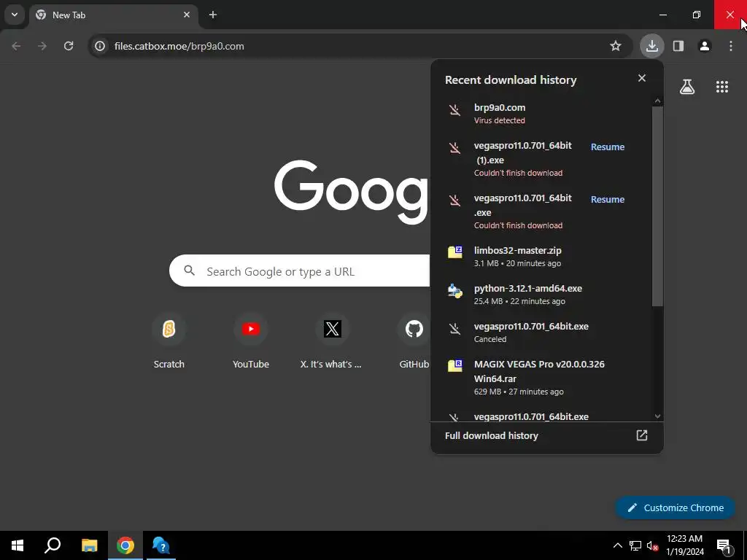Open File Explorer from taskbar
This screenshot has width=747, height=560.
click(x=89, y=545)
